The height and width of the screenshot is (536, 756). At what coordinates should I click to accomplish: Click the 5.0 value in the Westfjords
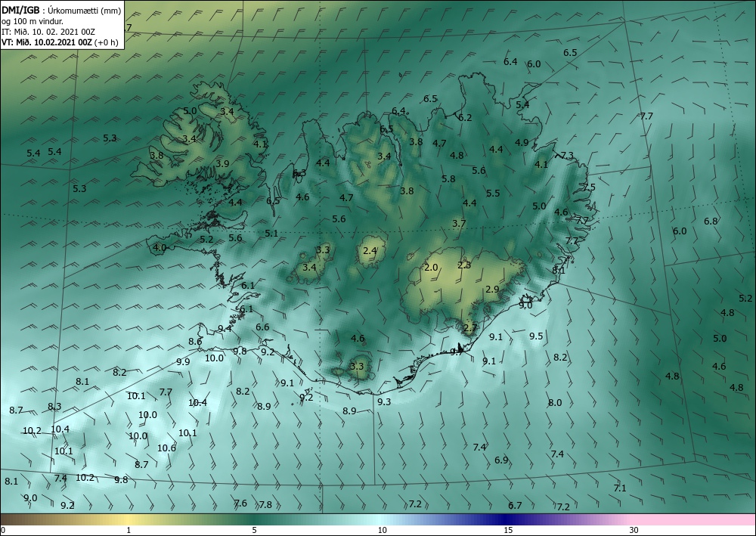190,110
